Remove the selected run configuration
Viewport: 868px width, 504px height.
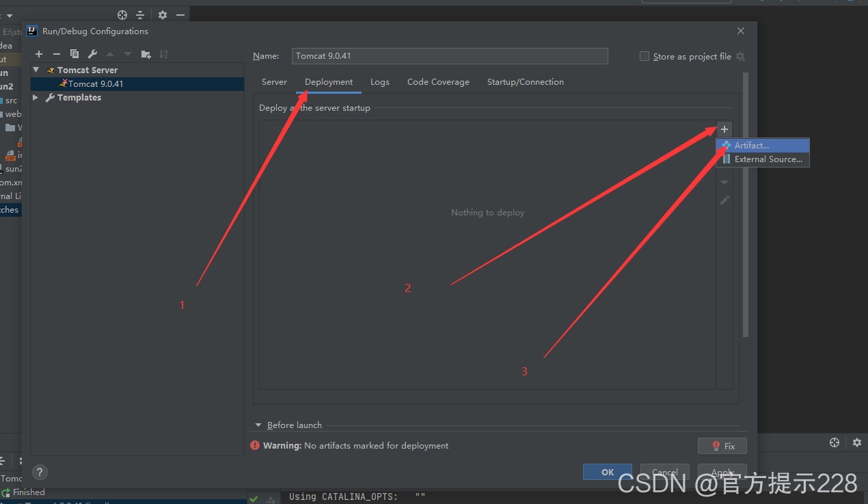(x=57, y=54)
